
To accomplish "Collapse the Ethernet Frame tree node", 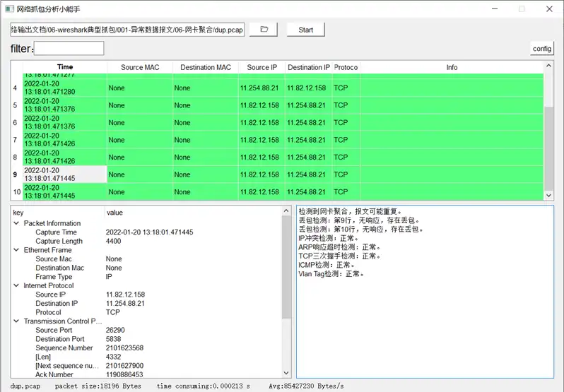I will [x=17, y=250].
